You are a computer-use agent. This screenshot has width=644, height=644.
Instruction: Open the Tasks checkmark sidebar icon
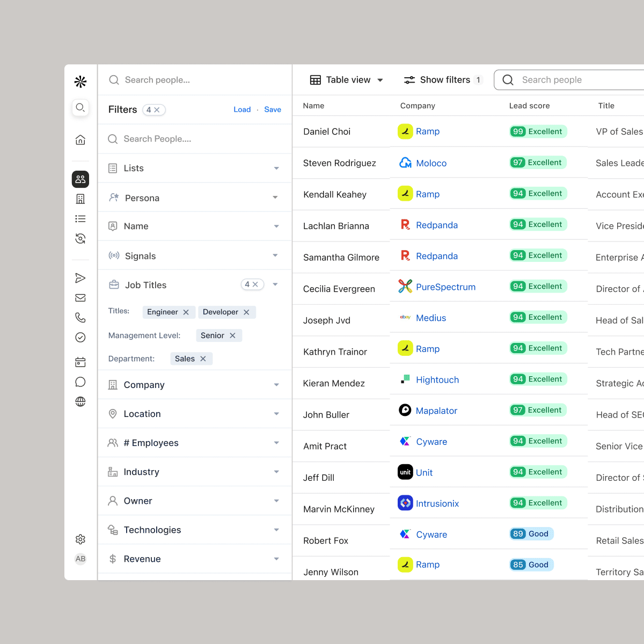tap(80, 338)
